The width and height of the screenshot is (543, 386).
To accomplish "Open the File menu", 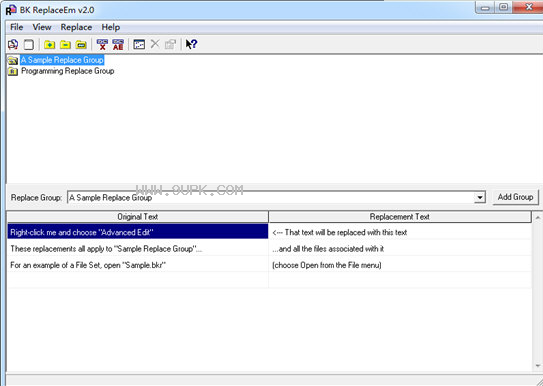I will click(16, 27).
